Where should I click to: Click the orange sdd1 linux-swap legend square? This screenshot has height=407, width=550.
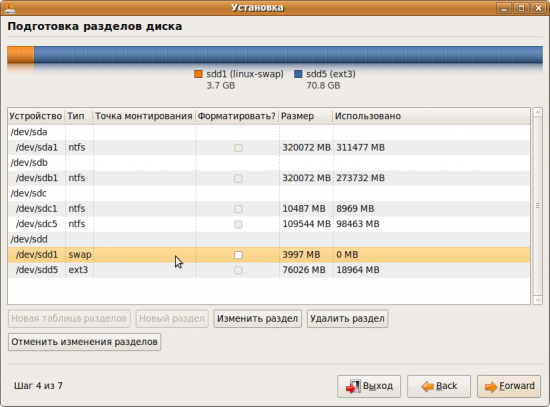[198, 74]
